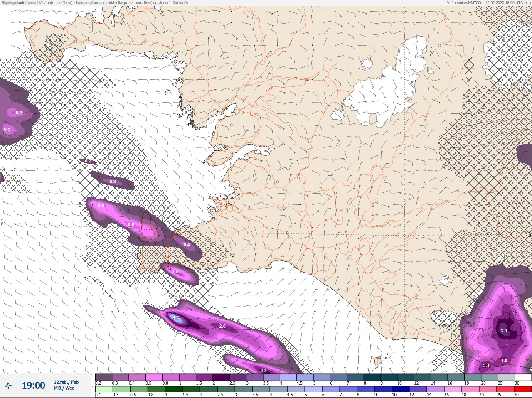Pick the upper legend swatch between 4 and 4.5
Screen dimensions: 532x398
click(x=288, y=377)
